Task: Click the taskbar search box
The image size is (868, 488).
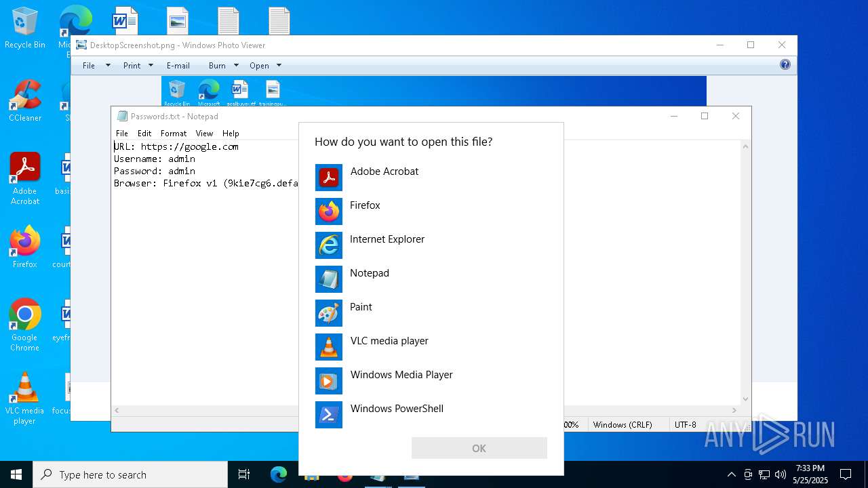Action: [x=130, y=474]
